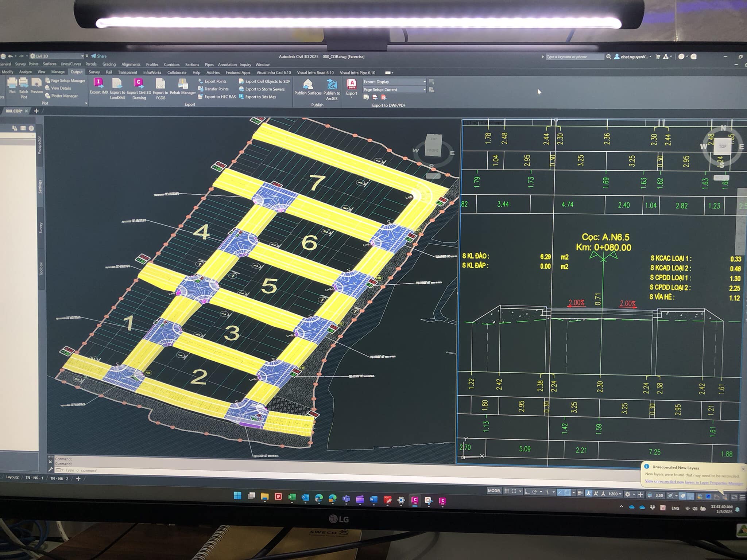Toggle object snap tracking in status bar
747x560 pixels.
pyautogui.click(x=560, y=493)
